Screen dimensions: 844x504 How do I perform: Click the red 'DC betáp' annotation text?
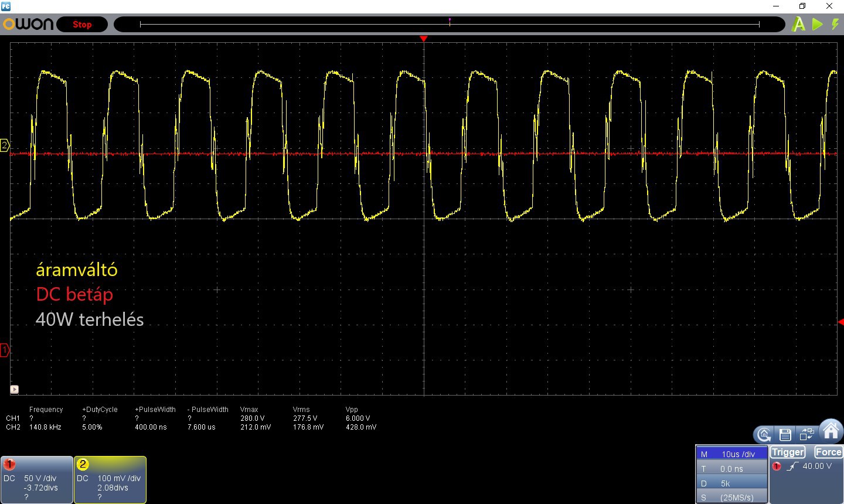[74, 294]
